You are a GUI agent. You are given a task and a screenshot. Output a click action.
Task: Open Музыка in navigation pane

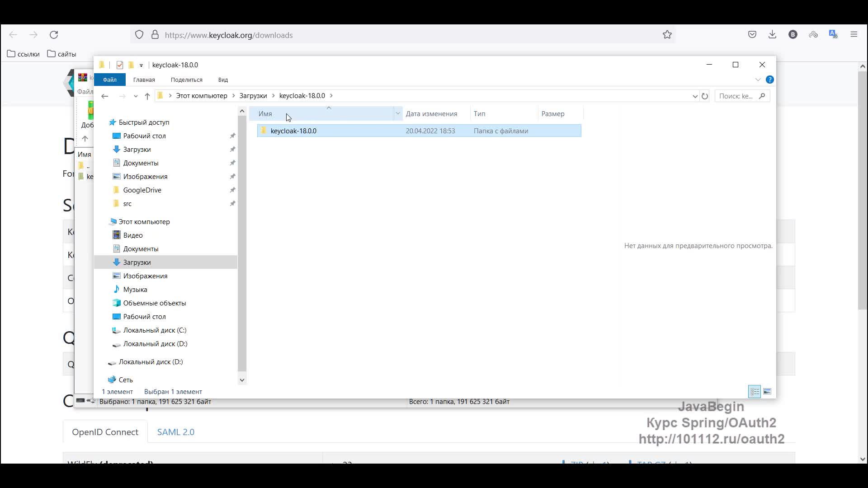(135, 290)
